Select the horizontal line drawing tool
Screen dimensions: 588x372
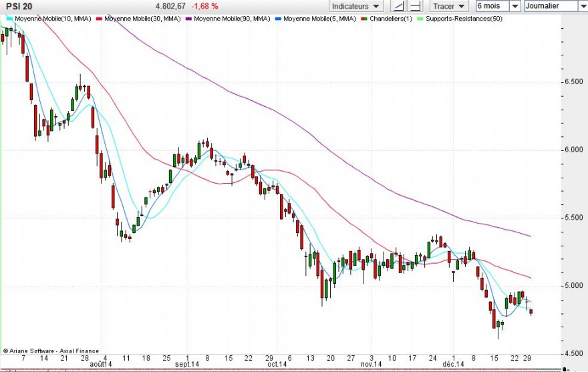click(x=416, y=6)
